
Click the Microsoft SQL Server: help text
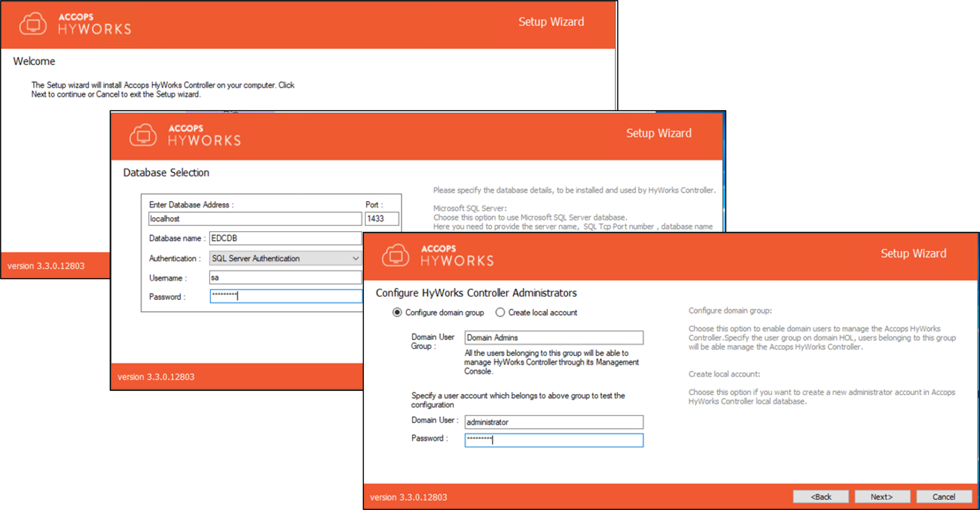pyautogui.click(x=470, y=208)
